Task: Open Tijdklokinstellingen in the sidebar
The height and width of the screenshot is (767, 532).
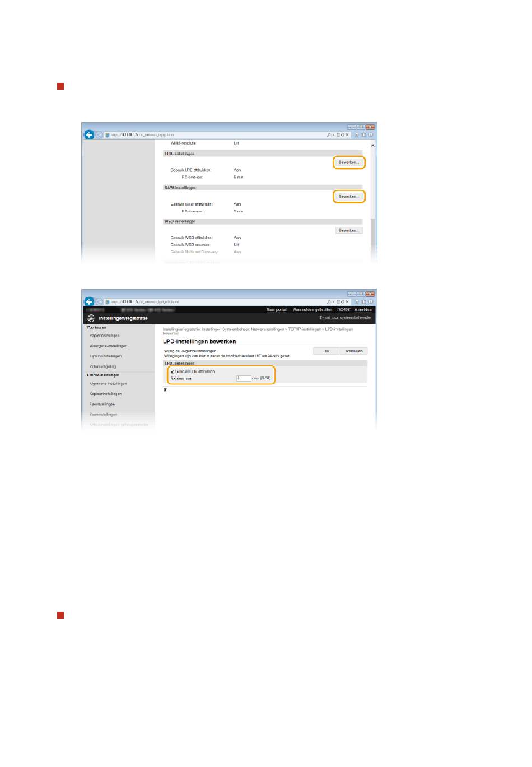Action: coord(105,356)
